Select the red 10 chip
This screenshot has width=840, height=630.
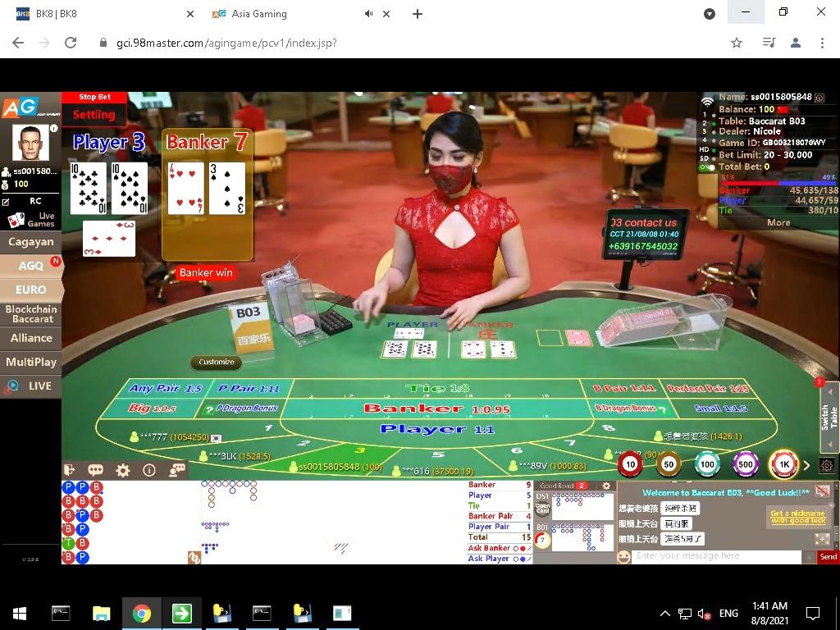pos(630,464)
